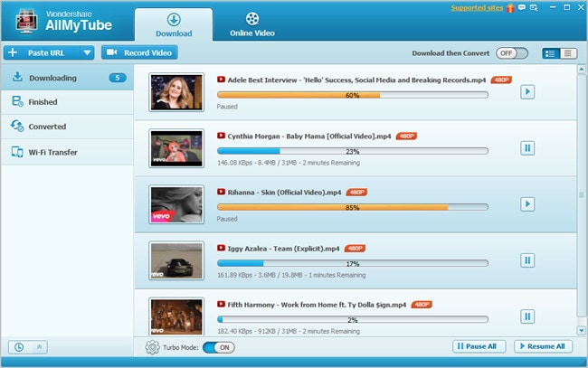Open the feedback speech bubble icon
588x368 pixels.
pos(522,7)
